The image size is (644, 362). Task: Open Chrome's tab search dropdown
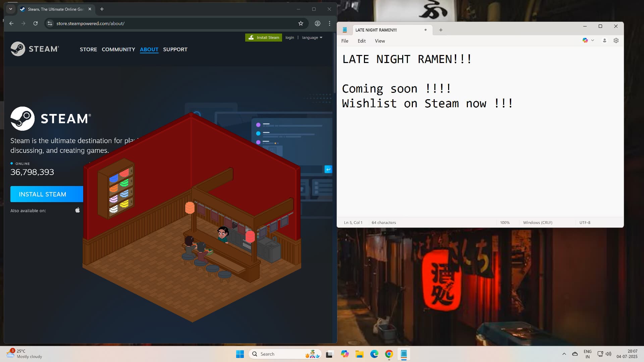pos(10,9)
